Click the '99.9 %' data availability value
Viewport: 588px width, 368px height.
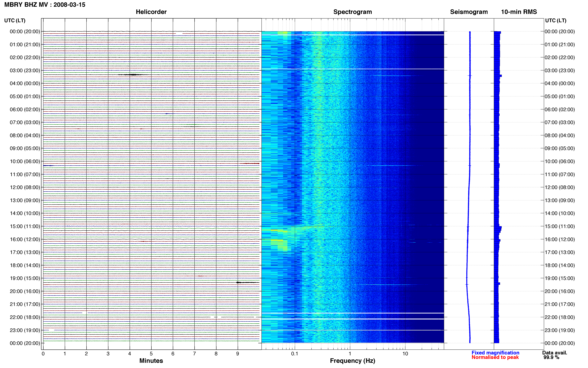(551, 357)
